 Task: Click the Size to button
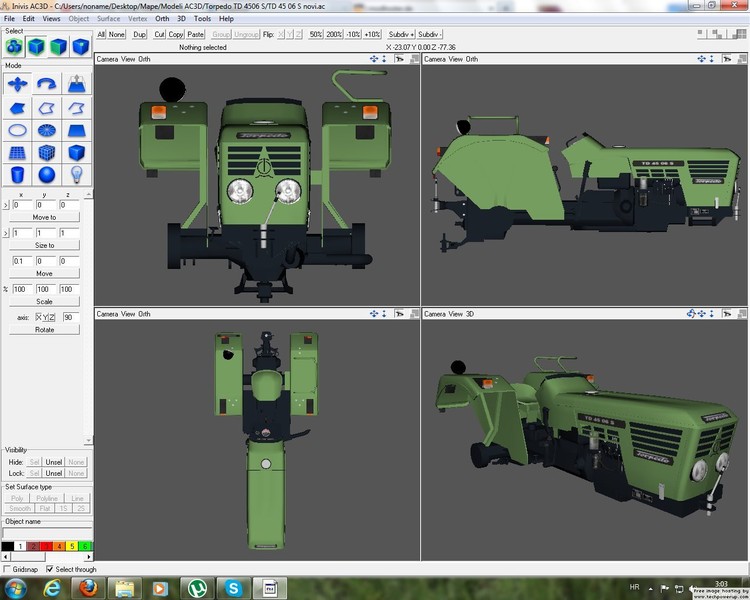click(x=44, y=245)
